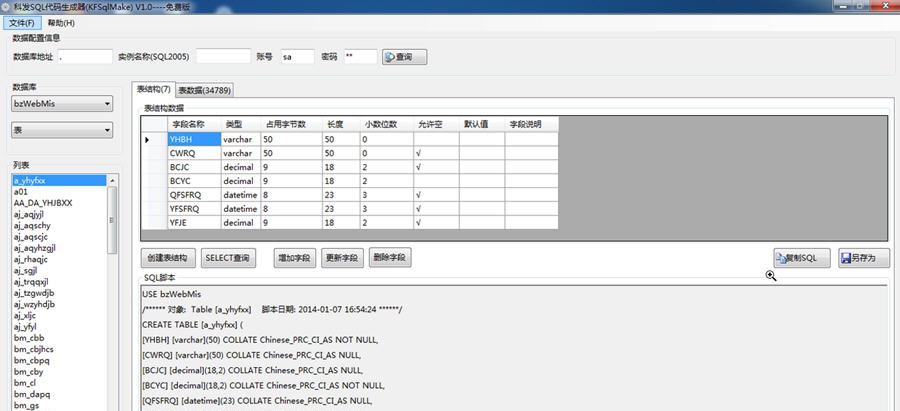The height and width of the screenshot is (411, 900).
Task: Click the SELECT查询 button
Action: (x=228, y=258)
